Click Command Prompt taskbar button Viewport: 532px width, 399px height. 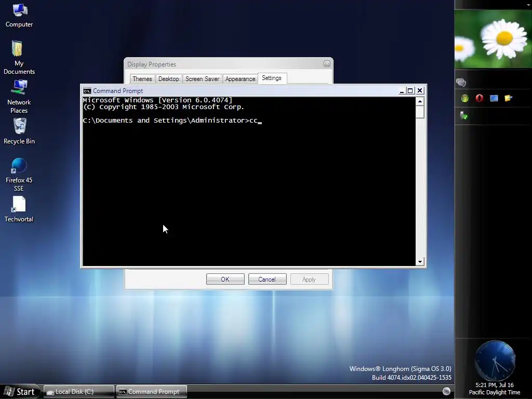(152, 392)
